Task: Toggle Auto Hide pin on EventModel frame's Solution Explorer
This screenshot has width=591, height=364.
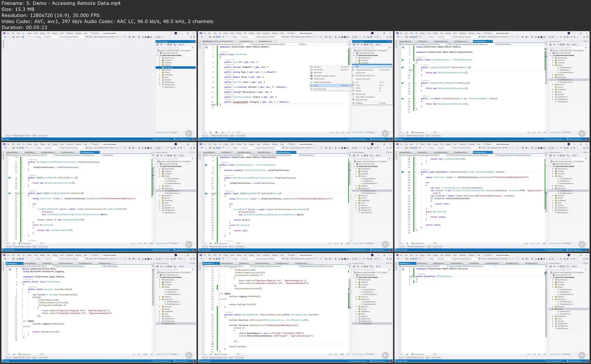Action: click(x=389, y=42)
